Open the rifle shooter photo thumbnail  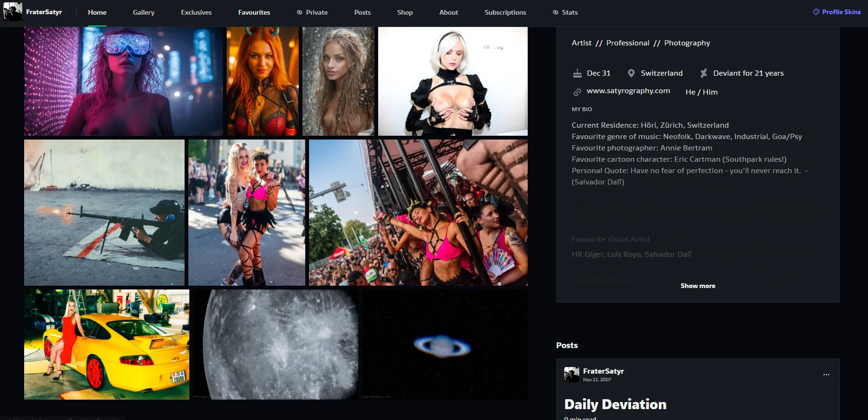pyautogui.click(x=104, y=212)
